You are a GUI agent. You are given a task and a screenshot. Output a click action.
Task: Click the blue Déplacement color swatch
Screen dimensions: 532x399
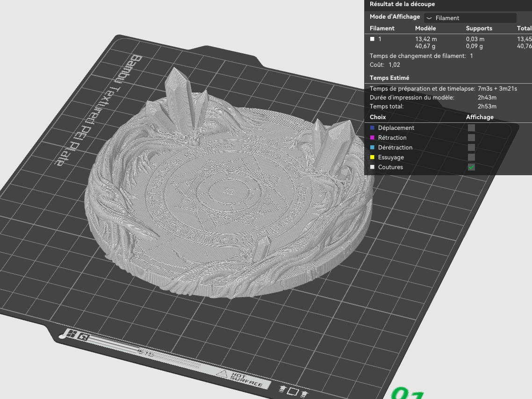pyautogui.click(x=372, y=128)
